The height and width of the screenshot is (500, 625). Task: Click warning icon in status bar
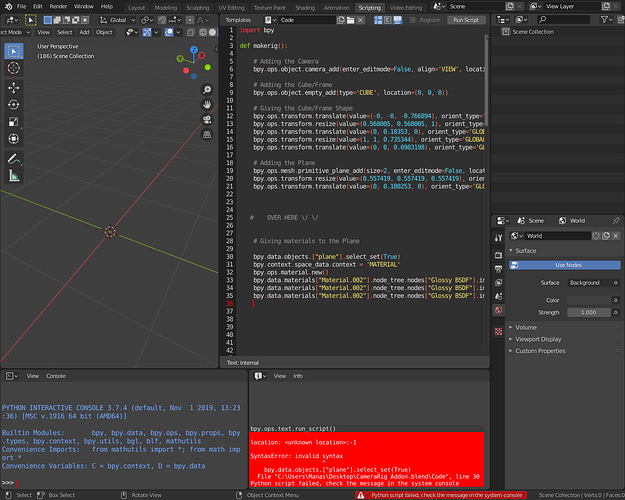click(361, 495)
